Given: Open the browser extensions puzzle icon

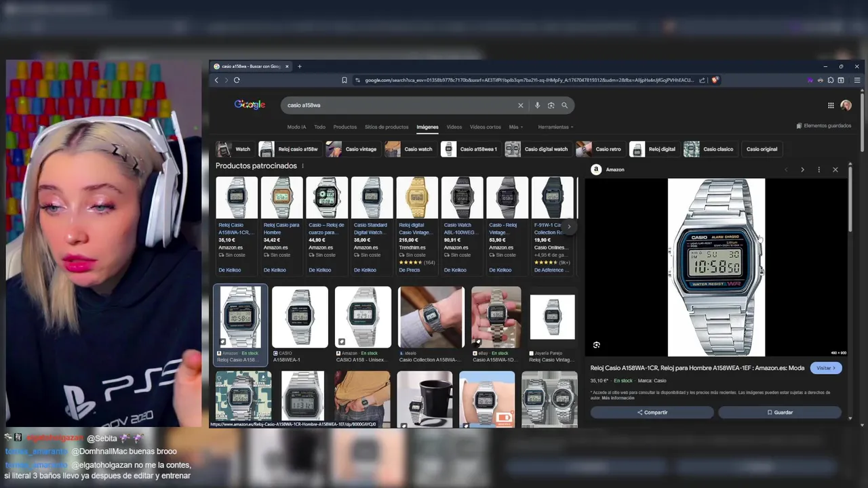Looking at the screenshot, I should tap(831, 80).
